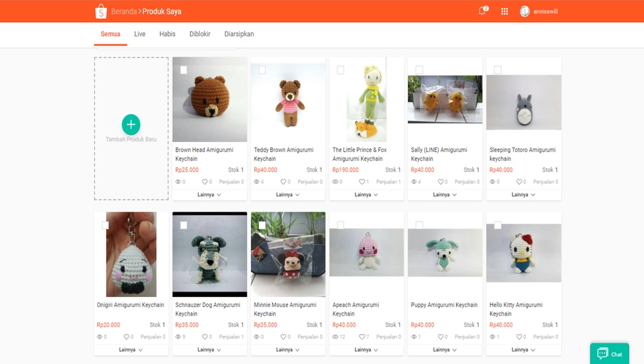Click the heart icon on Apeach keychain

click(362, 337)
